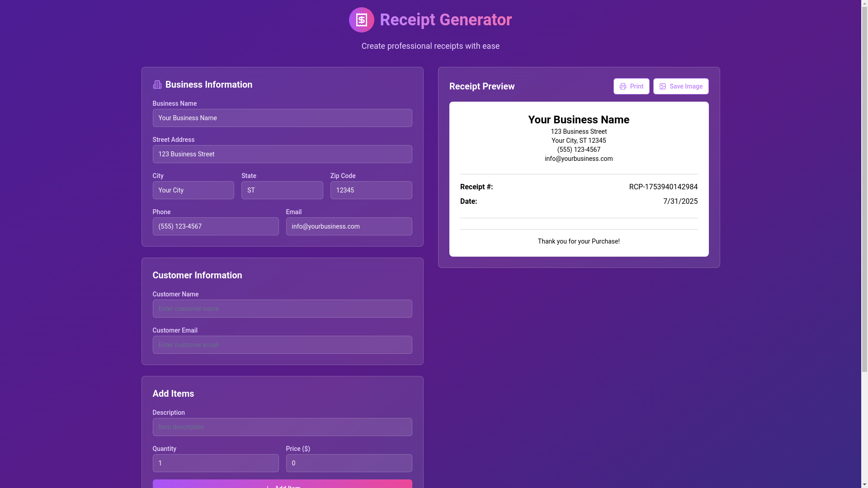
Task: Click '123 Business Street' in receipt preview
Action: point(579,131)
